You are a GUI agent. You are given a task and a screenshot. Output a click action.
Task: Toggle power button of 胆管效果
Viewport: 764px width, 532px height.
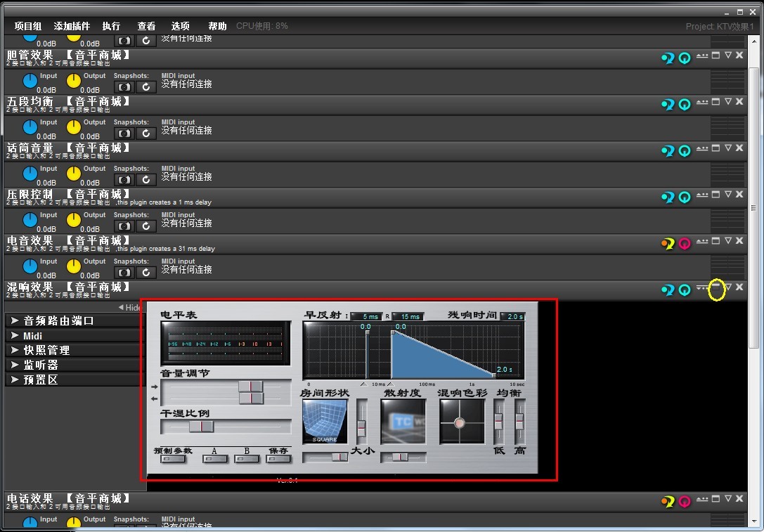pyautogui.click(x=685, y=58)
